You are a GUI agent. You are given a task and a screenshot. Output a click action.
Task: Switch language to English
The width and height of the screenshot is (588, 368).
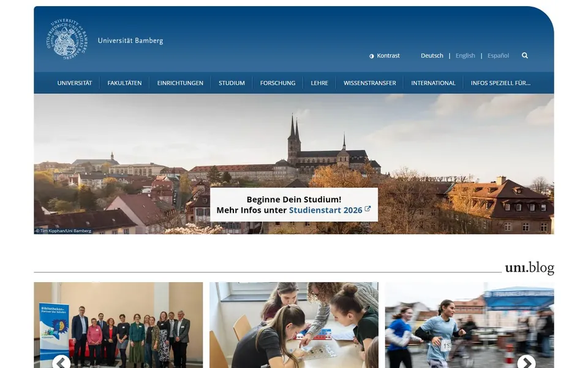tap(465, 56)
